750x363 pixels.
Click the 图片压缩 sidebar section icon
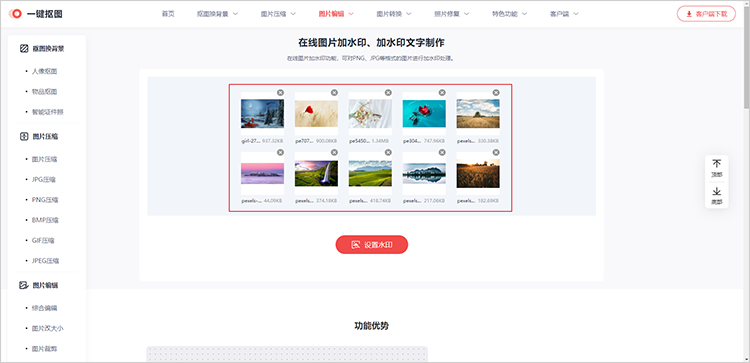pyautogui.click(x=24, y=136)
